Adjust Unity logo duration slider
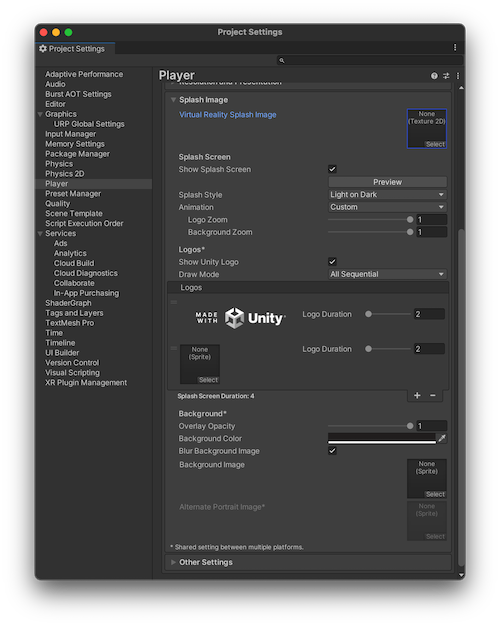The image size is (500, 626). coord(388,314)
